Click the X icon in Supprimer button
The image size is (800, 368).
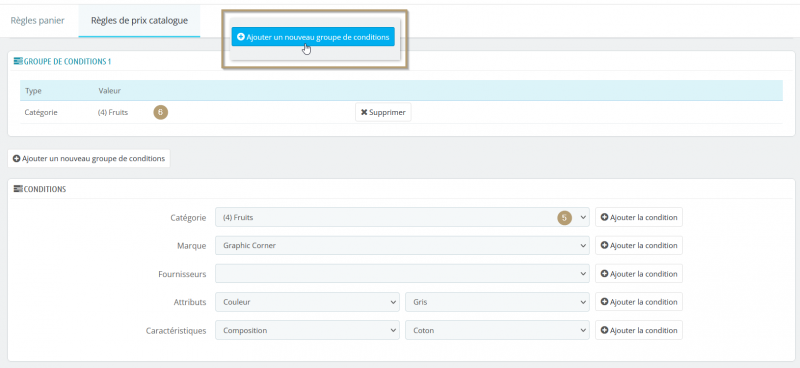(x=364, y=112)
